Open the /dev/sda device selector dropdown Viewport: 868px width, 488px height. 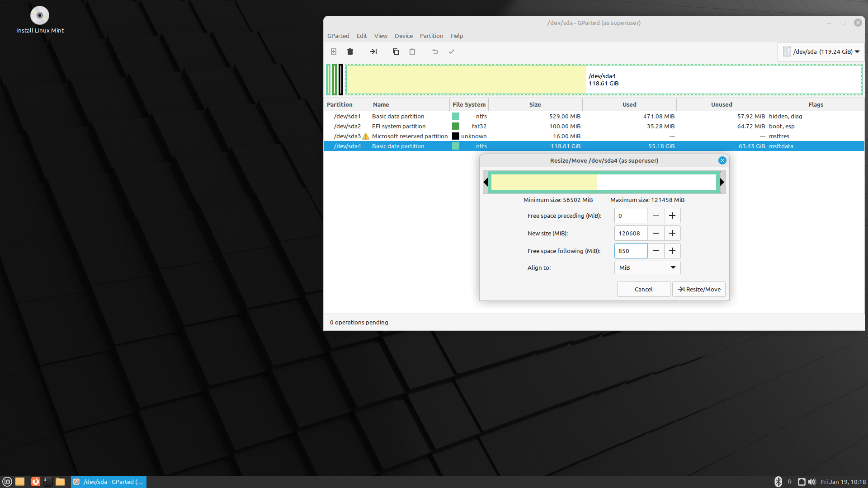[821, 52]
